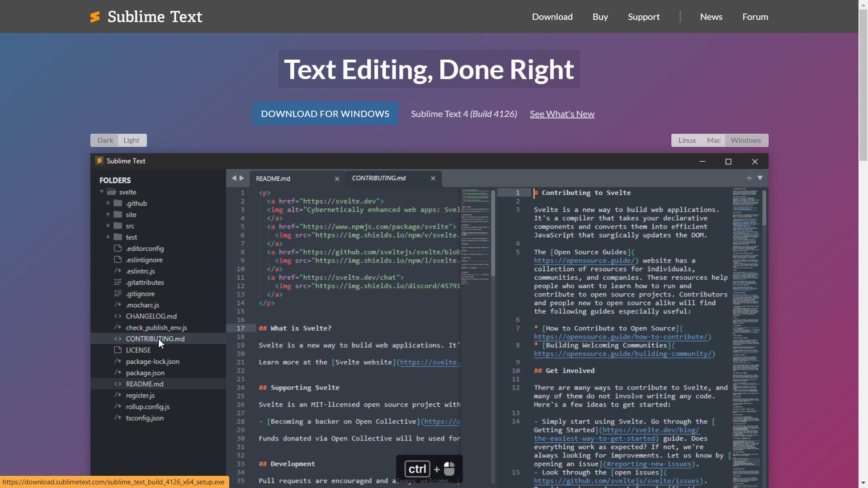Select the Mac platform toggle

tap(714, 141)
